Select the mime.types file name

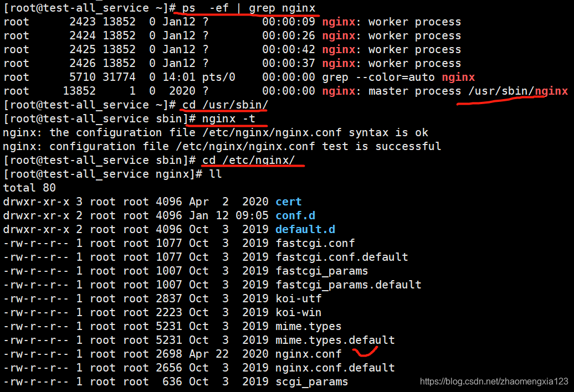pyautogui.click(x=308, y=327)
